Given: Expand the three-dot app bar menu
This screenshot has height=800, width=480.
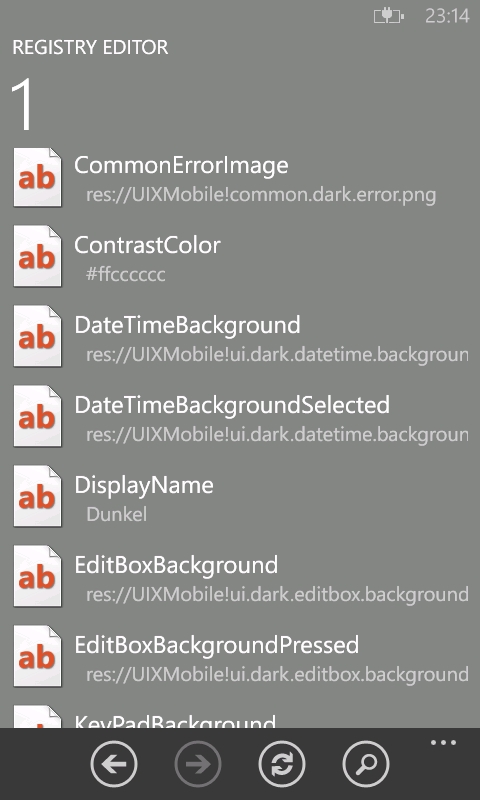Looking at the screenshot, I should [x=443, y=742].
